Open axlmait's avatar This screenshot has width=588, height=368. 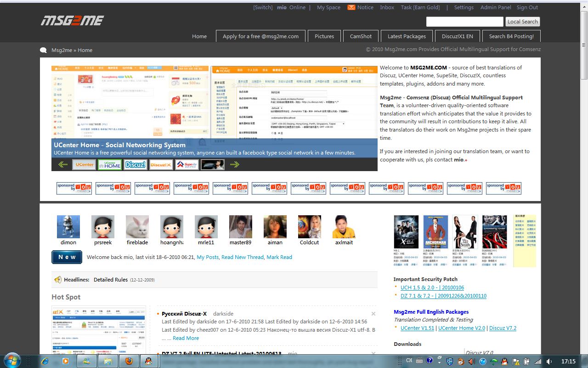pyautogui.click(x=344, y=227)
